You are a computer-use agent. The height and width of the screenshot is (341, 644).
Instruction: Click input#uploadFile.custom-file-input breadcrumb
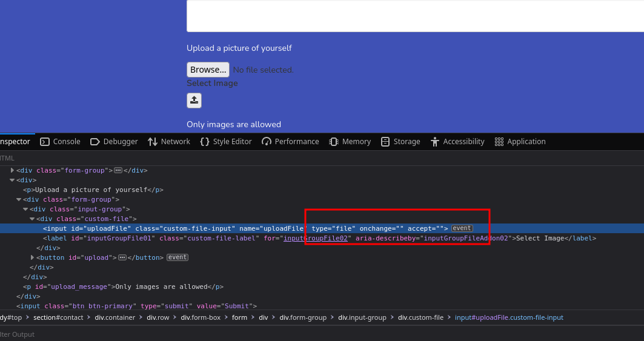[510, 317]
